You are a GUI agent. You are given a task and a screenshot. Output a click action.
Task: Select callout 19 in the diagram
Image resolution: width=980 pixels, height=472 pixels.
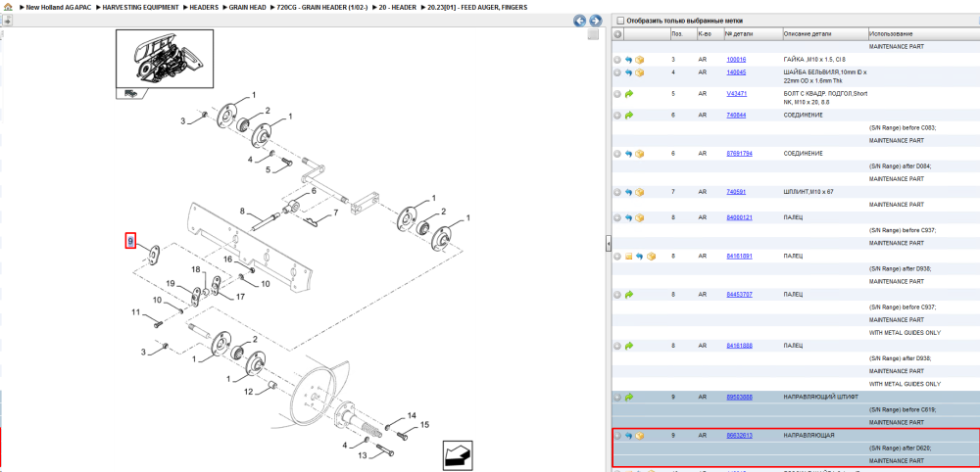coord(170,284)
